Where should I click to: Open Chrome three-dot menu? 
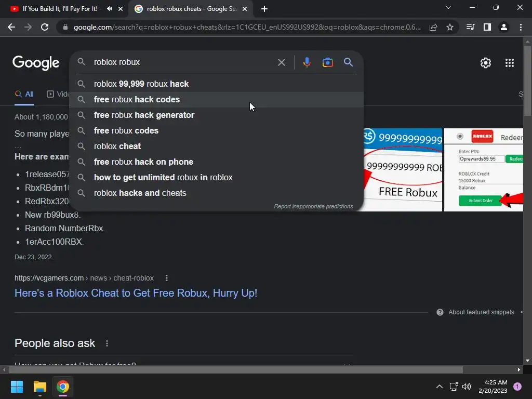pyautogui.click(x=521, y=27)
